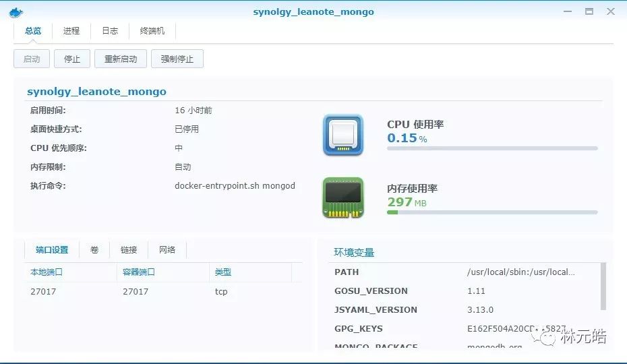Click the CPU usage chip icon

coord(343,135)
